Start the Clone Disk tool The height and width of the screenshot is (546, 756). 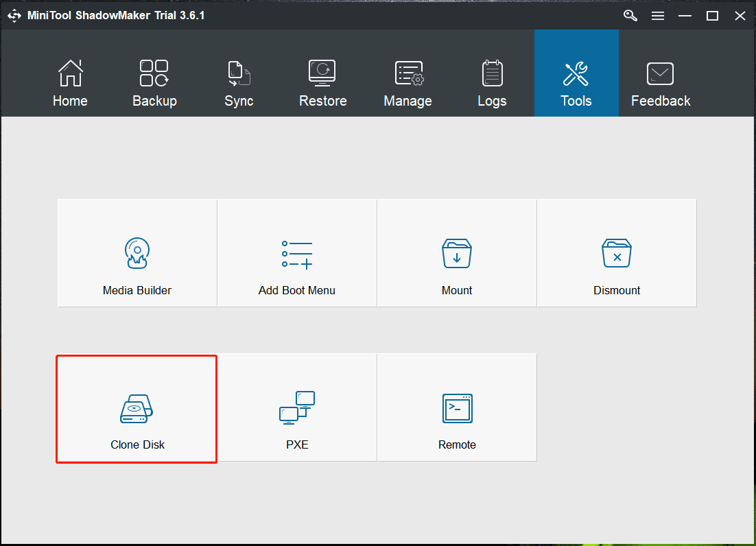click(137, 409)
